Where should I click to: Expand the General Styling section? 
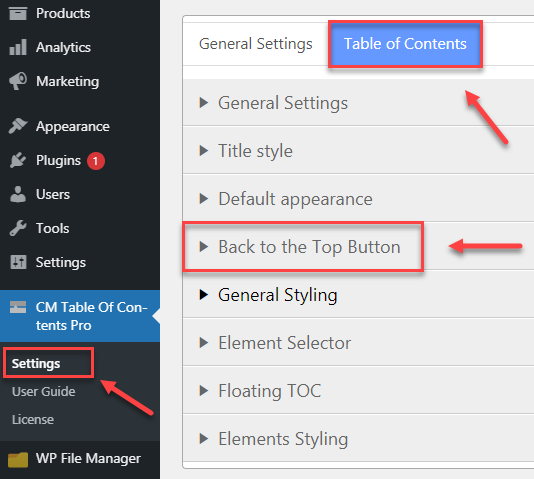click(358, 295)
